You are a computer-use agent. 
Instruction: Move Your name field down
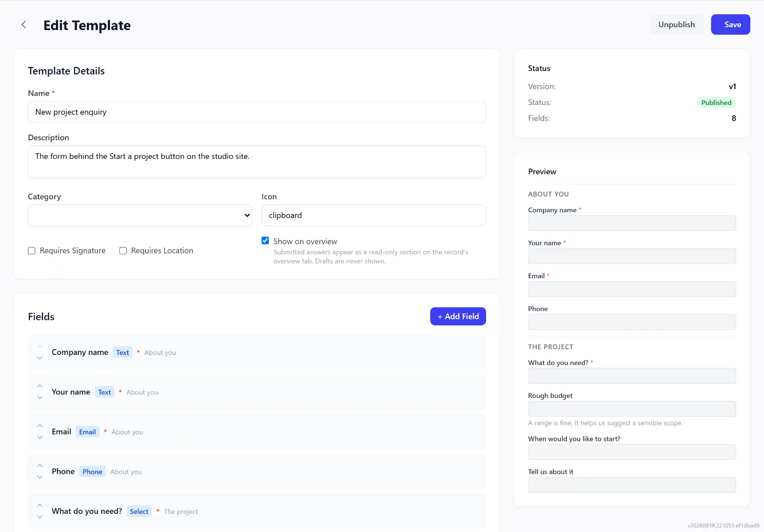click(x=40, y=397)
